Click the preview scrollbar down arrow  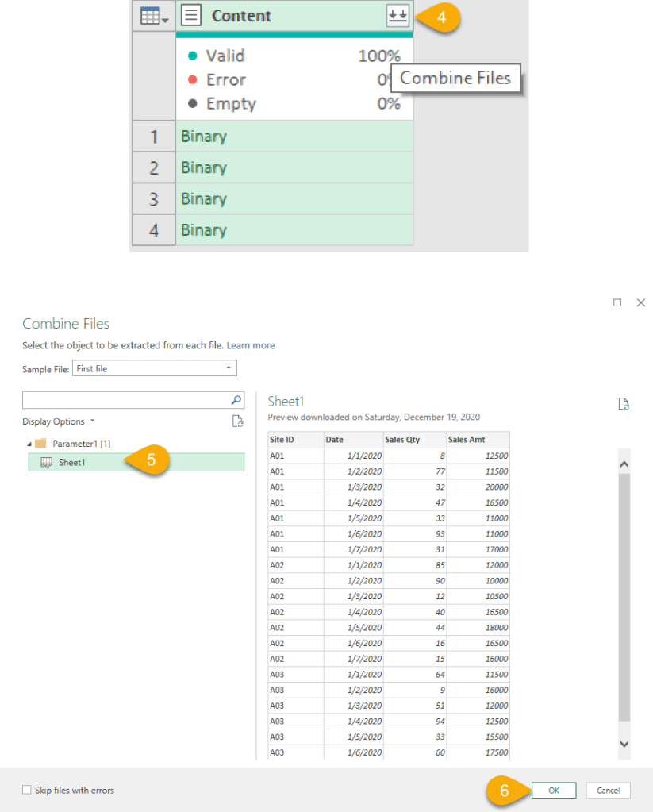tap(624, 744)
